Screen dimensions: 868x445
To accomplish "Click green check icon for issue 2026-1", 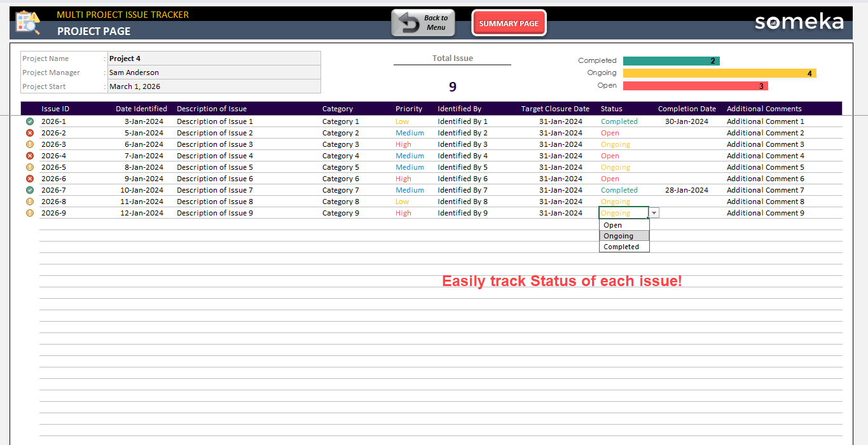I will (x=30, y=121).
